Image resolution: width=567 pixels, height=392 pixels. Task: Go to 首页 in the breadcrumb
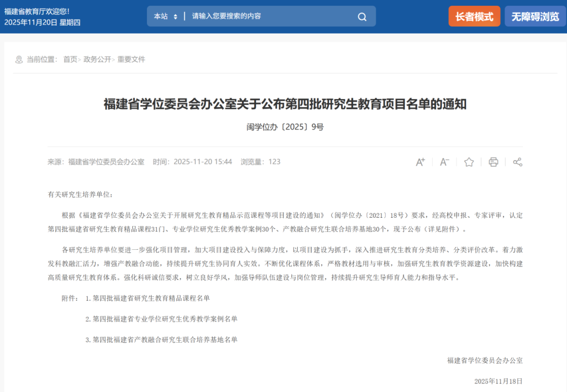click(70, 60)
